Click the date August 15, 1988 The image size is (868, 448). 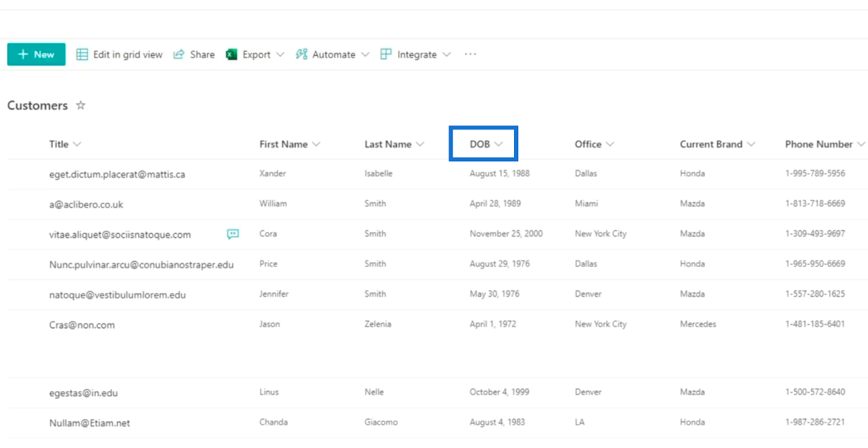pyautogui.click(x=500, y=173)
